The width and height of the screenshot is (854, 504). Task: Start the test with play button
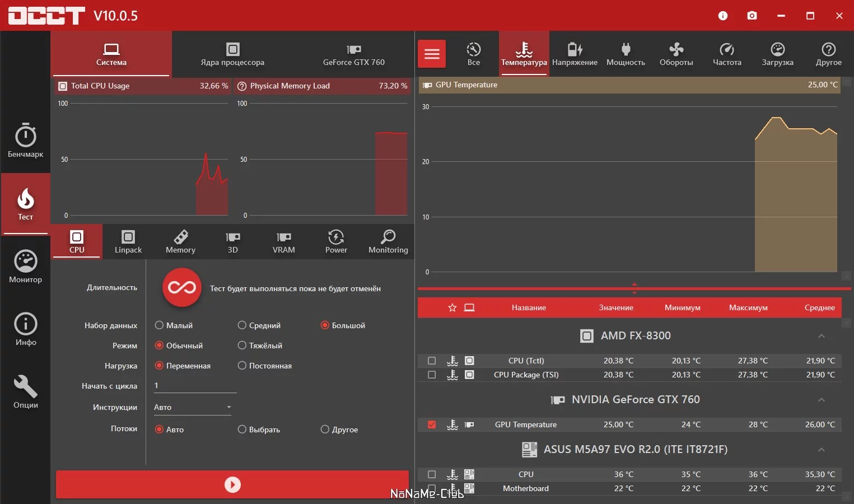pos(232,484)
